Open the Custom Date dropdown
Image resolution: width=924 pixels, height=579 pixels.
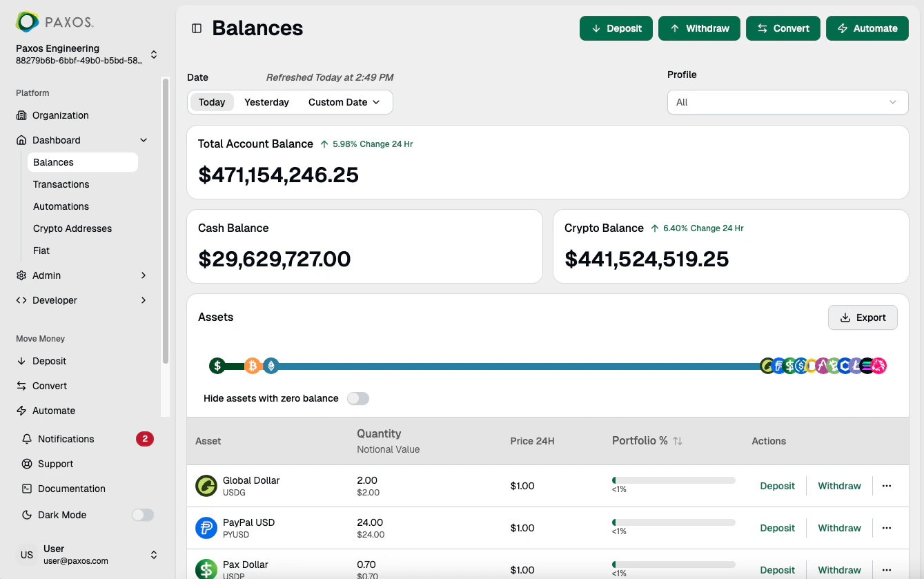[x=344, y=102]
